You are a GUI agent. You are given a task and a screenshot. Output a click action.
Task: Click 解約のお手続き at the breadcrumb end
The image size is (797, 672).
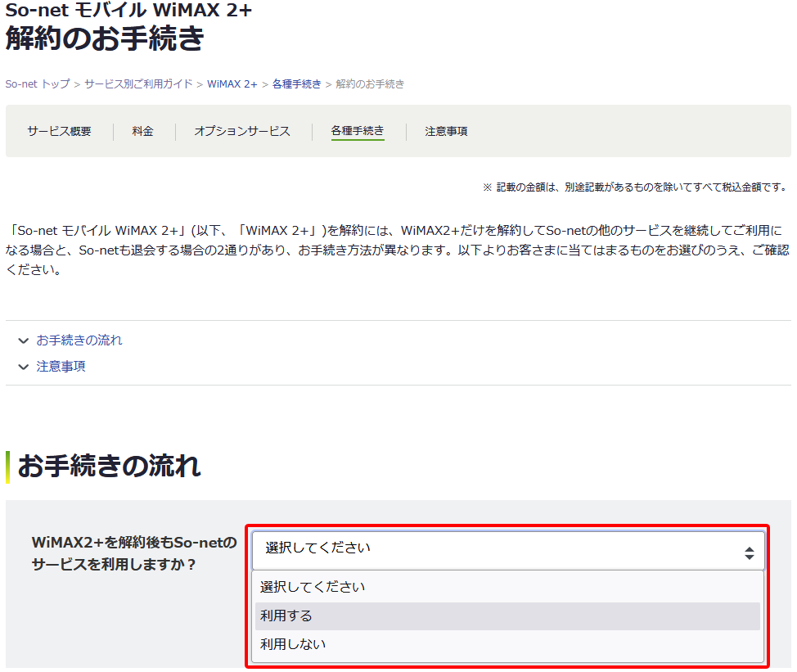click(x=370, y=84)
